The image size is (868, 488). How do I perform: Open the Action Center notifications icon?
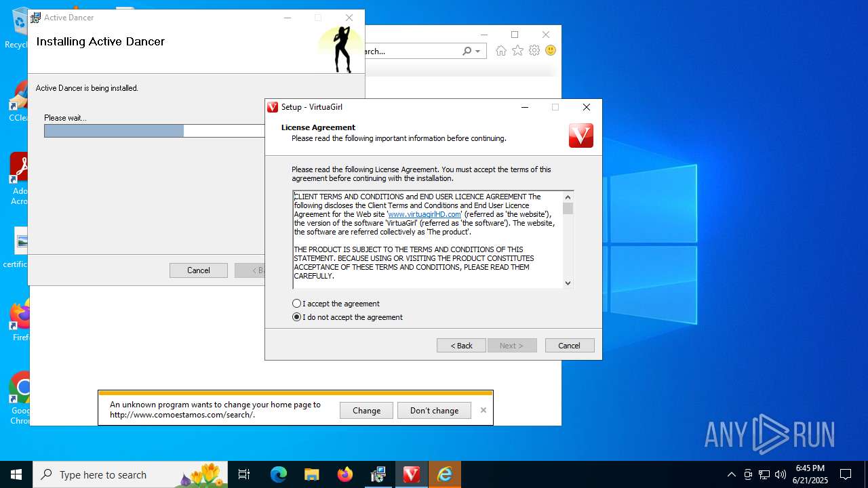point(846,474)
